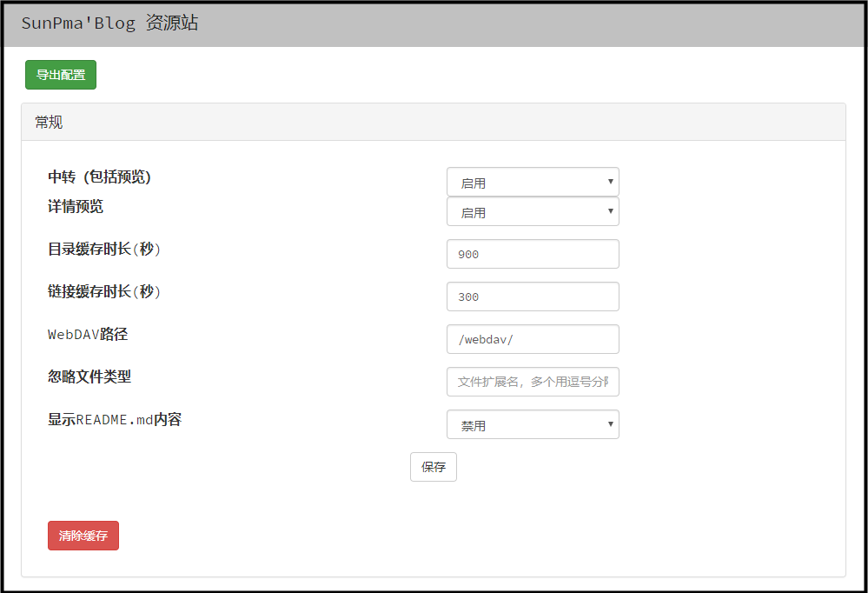This screenshot has height=593, width=868.
Task: Click the red 清除缓存 button
Action: tap(83, 536)
